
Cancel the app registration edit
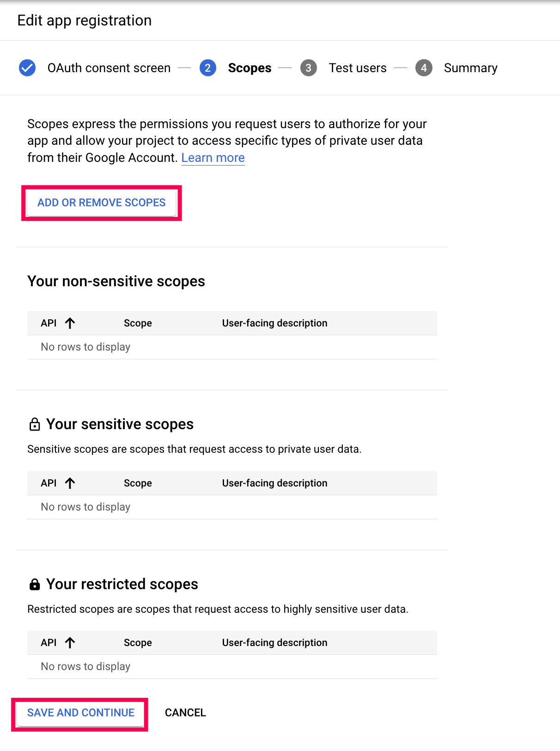point(185,713)
